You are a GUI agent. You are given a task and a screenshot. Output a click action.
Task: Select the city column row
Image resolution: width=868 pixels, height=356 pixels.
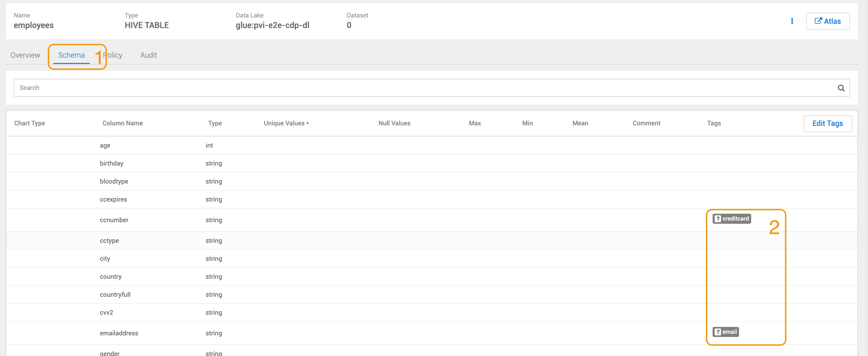[432, 259]
